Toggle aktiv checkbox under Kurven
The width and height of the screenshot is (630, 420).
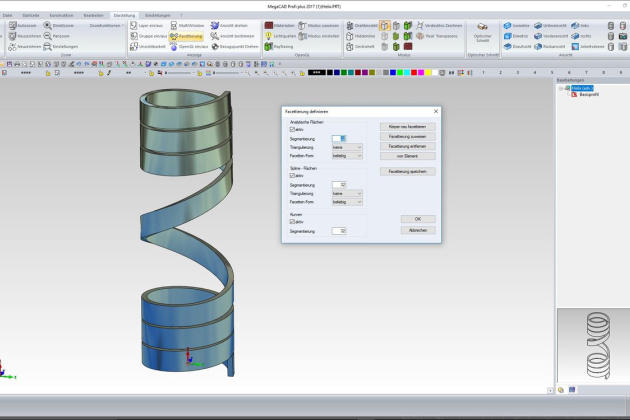point(291,222)
